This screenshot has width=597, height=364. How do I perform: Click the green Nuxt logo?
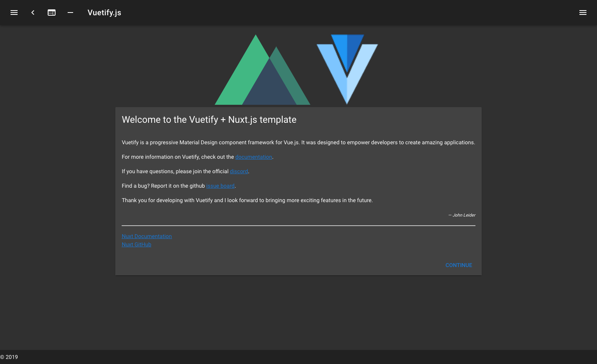pos(262,70)
